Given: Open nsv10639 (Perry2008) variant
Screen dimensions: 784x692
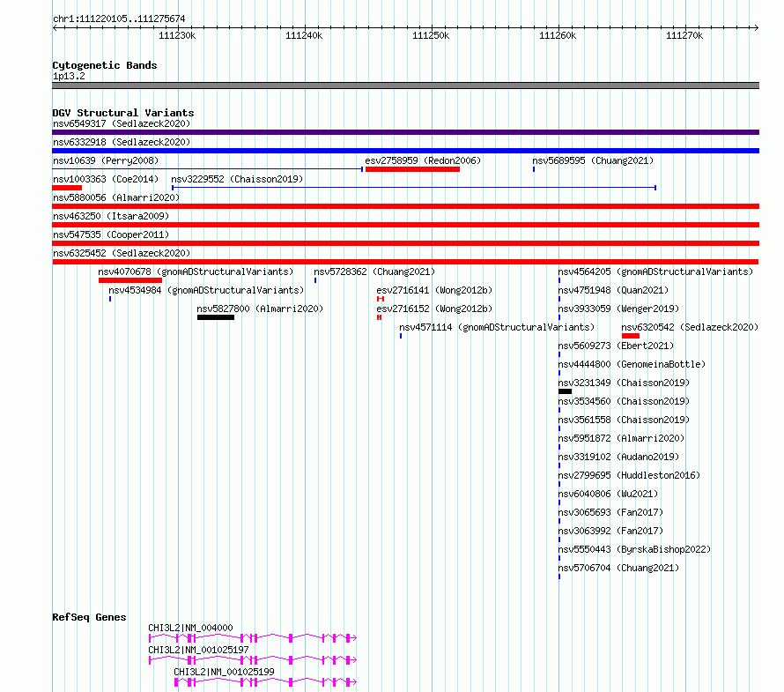Looking at the screenshot, I should [106, 160].
